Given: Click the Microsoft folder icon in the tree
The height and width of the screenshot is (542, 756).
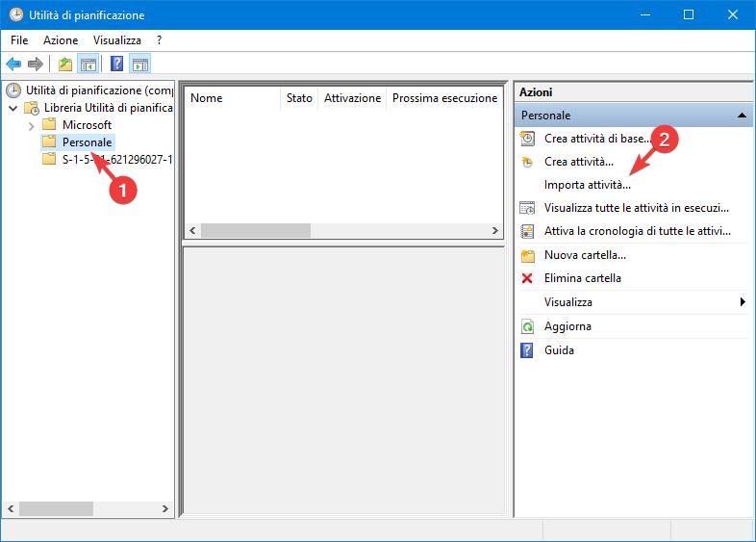Looking at the screenshot, I should coord(49,124).
